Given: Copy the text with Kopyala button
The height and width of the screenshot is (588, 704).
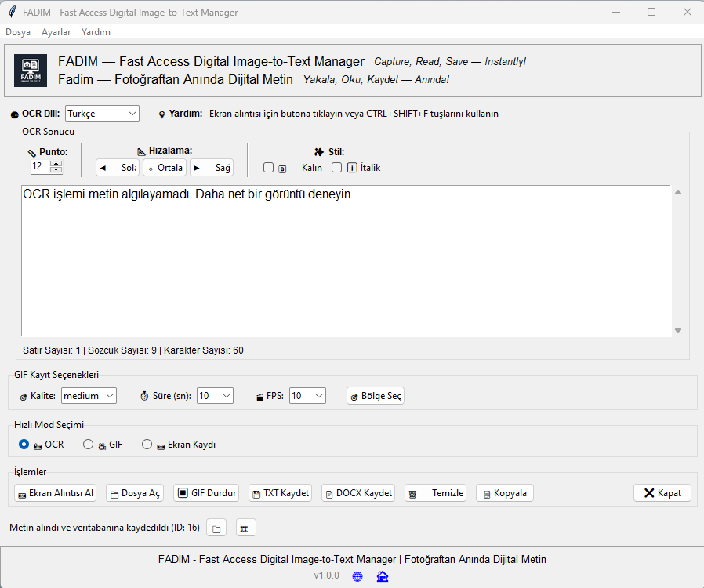Looking at the screenshot, I should point(505,493).
